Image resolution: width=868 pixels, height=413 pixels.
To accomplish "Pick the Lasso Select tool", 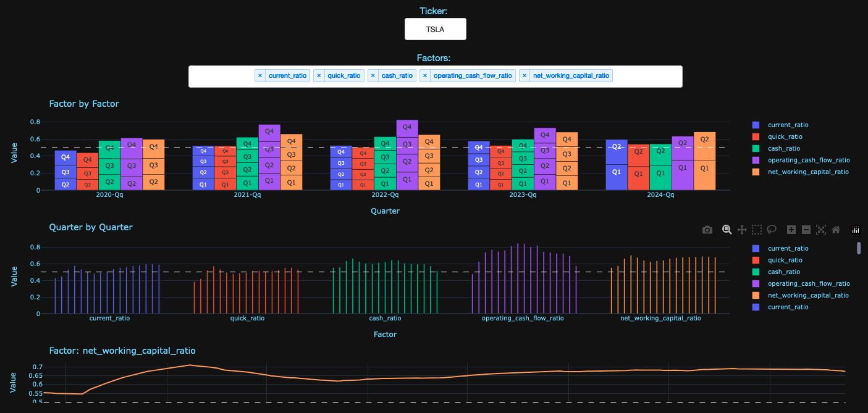I will click(772, 230).
